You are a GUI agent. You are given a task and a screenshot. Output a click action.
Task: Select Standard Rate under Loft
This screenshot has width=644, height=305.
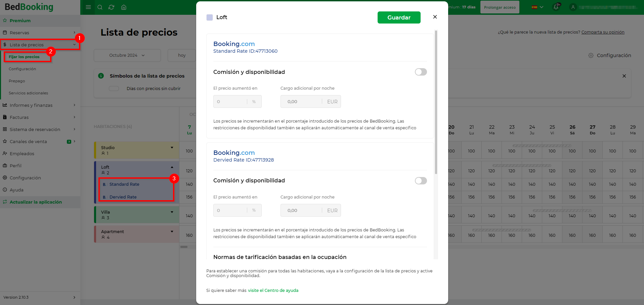pos(124,184)
